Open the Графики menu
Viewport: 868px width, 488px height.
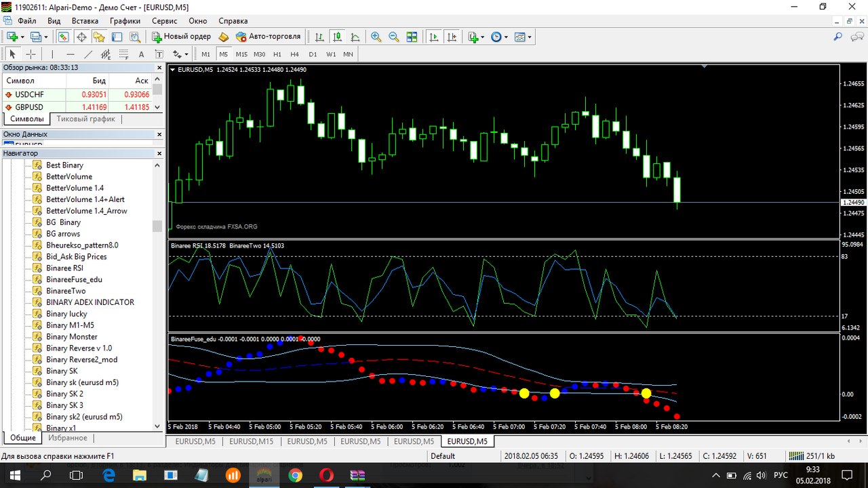125,21
